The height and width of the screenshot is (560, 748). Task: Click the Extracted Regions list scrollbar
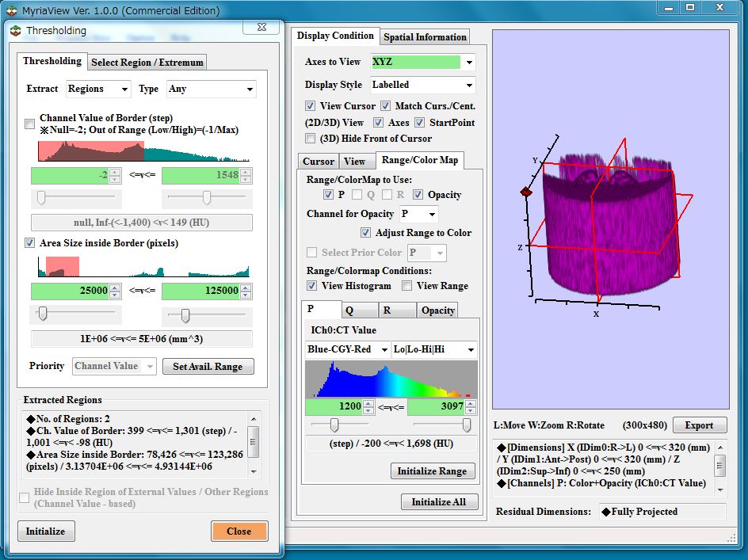[x=254, y=440]
